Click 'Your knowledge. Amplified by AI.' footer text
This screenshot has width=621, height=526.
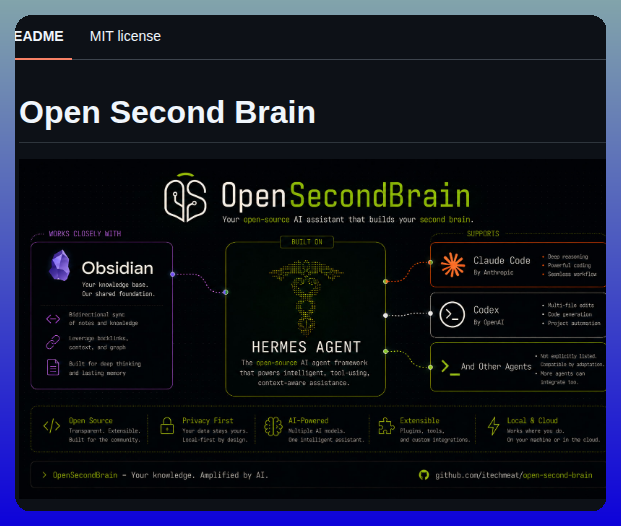pos(200,475)
